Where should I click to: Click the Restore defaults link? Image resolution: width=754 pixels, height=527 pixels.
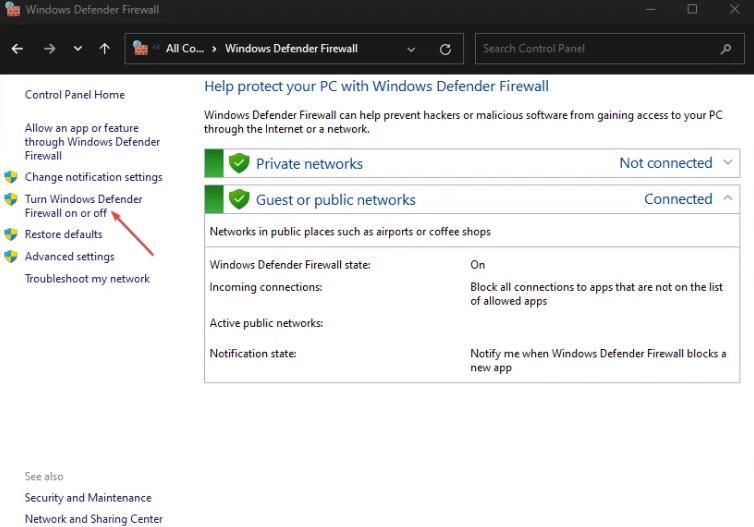[x=63, y=234]
